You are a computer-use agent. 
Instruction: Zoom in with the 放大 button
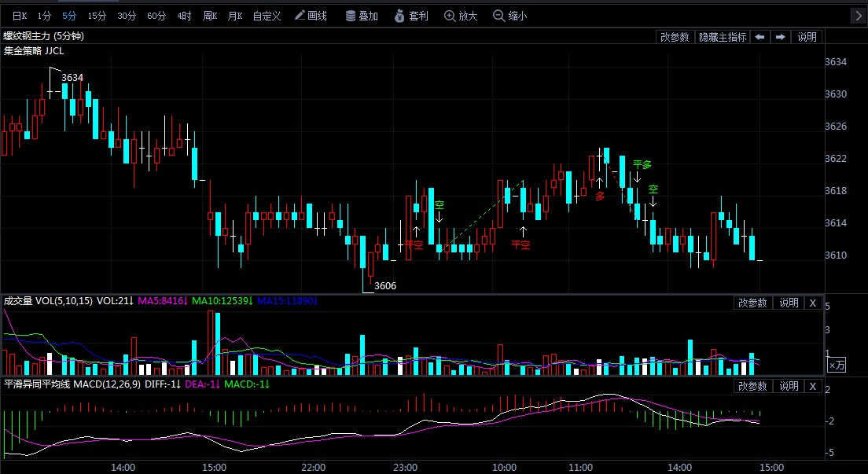coord(461,16)
